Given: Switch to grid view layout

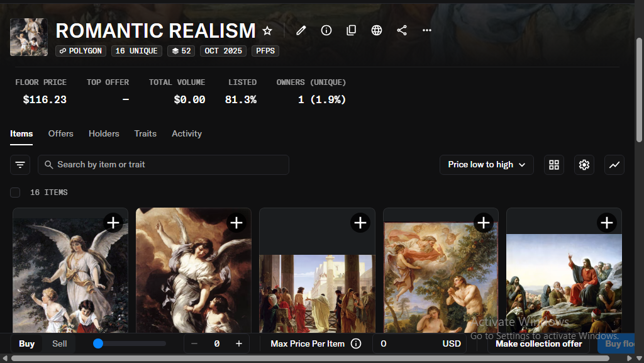Looking at the screenshot, I should pos(554,165).
